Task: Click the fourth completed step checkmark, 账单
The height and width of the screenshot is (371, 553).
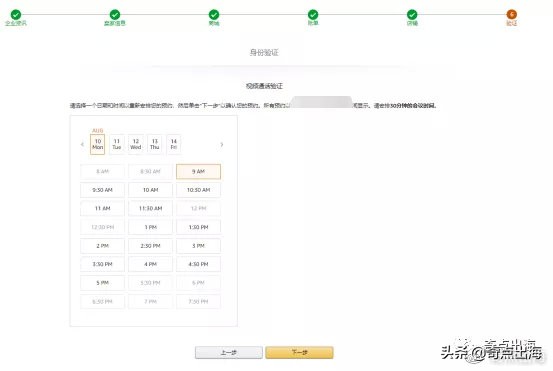Action: [313, 14]
